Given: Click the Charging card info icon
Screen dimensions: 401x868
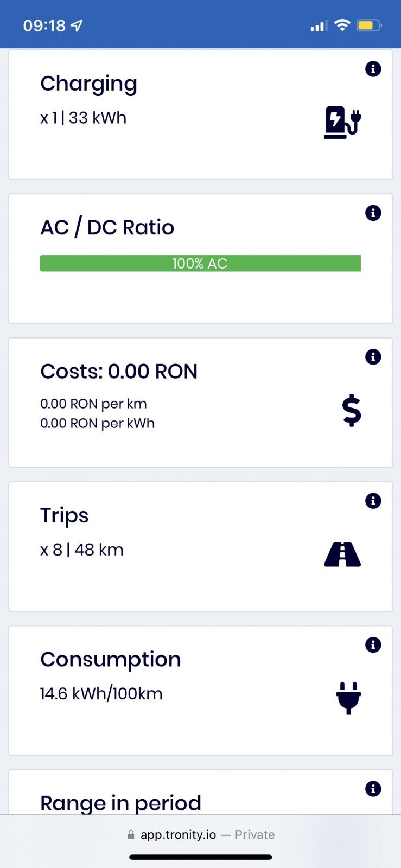Looking at the screenshot, I should tap(373, 69).
